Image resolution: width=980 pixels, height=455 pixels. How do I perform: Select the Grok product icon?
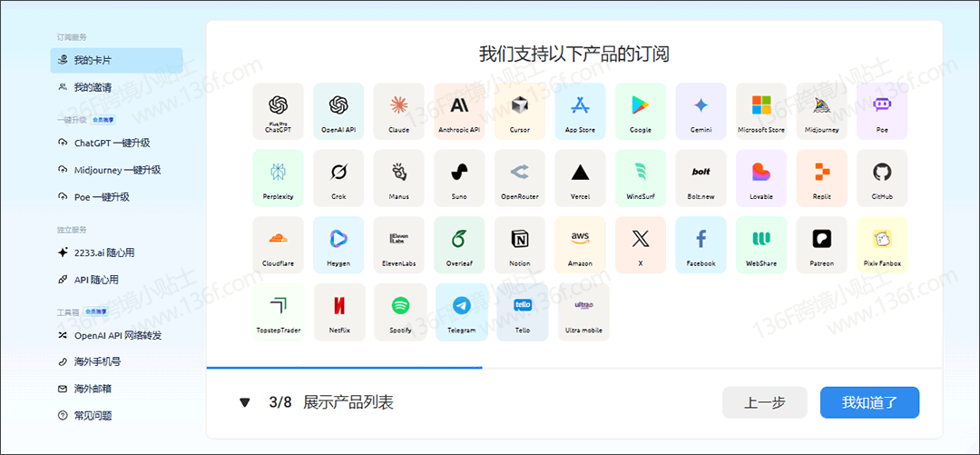tap(338, 172)
